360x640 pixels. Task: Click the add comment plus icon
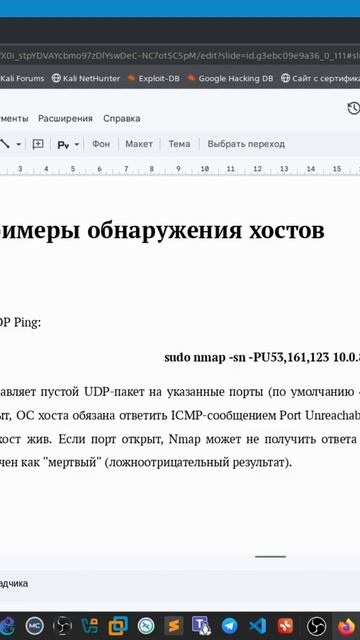[x=38, y=144]
